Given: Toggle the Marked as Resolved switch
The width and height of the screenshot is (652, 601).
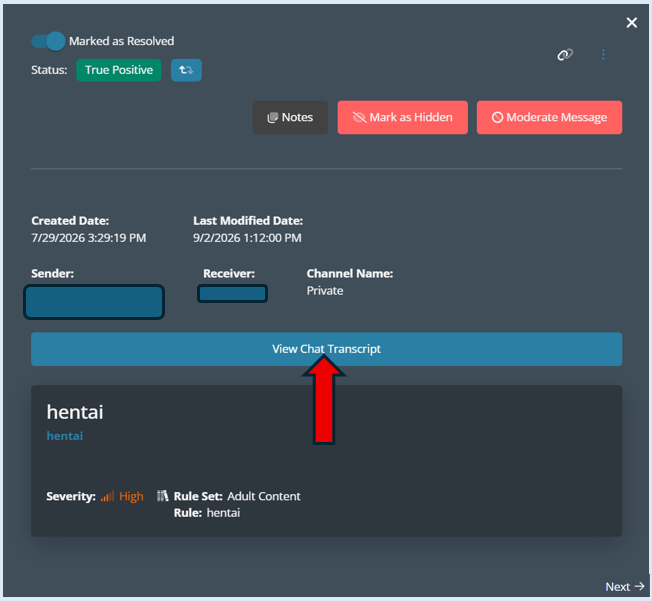Looking at the screenshot, I should pos(48,41).
